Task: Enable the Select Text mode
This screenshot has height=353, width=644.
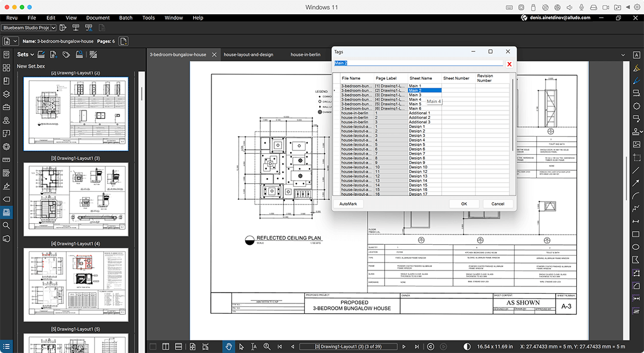Action: (254, 346)
